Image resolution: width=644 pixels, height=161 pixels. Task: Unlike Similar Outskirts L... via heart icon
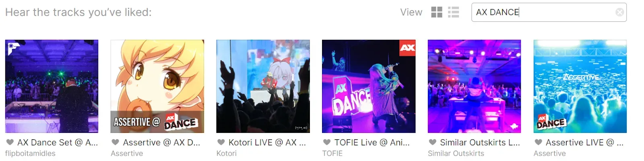433,142
